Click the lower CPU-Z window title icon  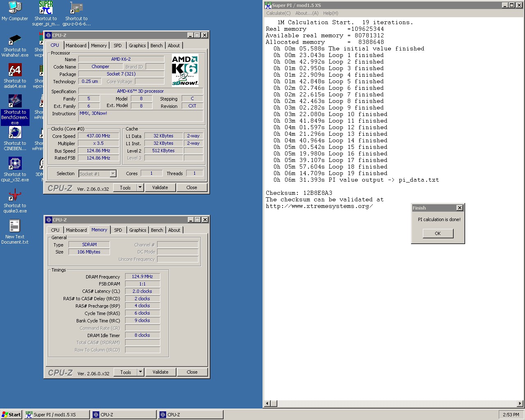click(x=49, y=220)
